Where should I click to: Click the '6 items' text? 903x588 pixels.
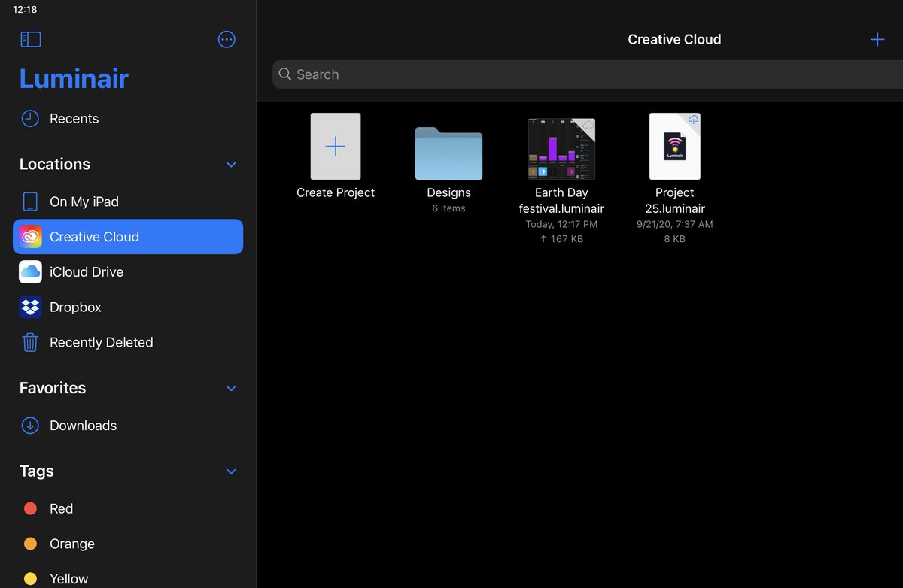(448, 208)
